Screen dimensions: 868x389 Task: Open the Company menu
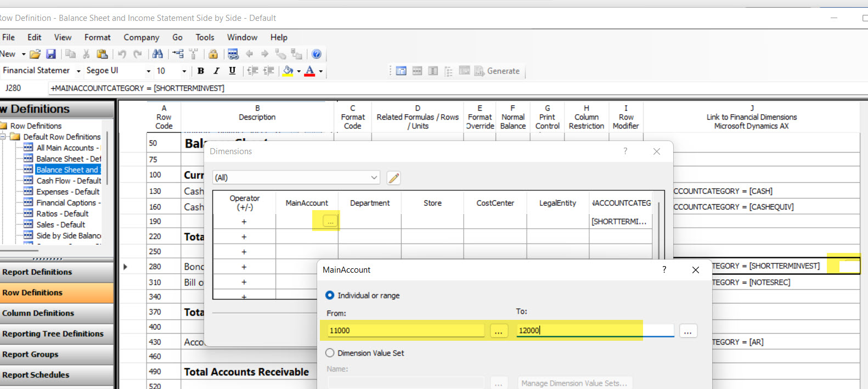click(141, 37)
